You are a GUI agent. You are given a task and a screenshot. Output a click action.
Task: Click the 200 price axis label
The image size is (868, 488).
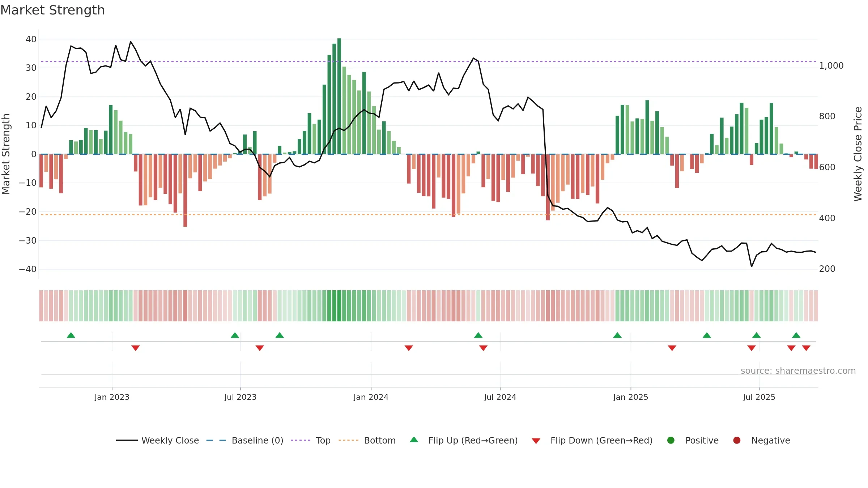(827, 269)
